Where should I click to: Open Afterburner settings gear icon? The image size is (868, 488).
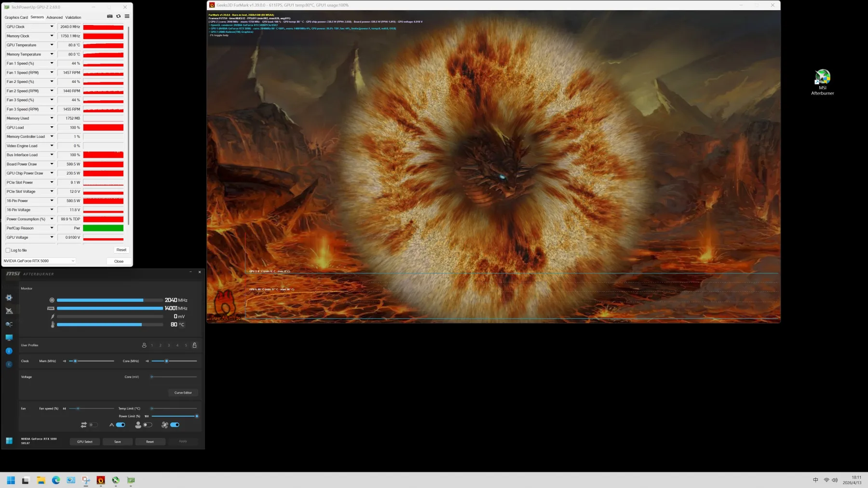pyautogui.click(x=9, y=298)
